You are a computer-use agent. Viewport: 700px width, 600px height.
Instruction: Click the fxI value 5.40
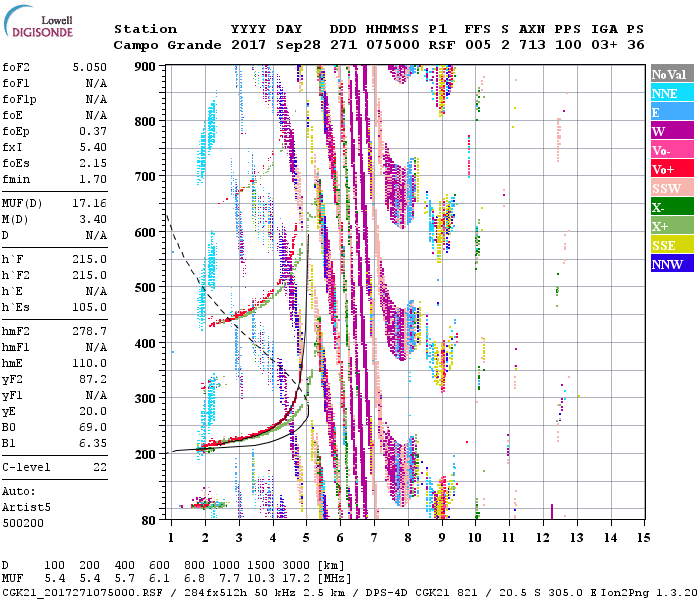[x=93, y=147]
